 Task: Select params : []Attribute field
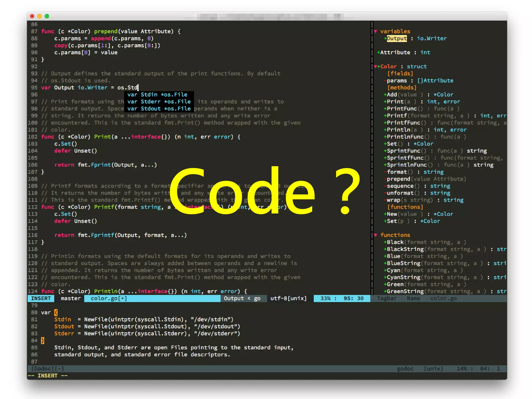coord(418,81)
